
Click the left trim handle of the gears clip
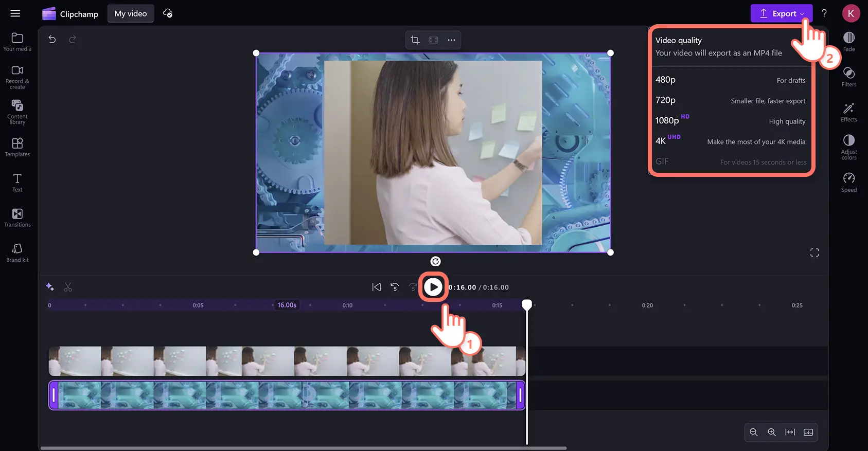(54, 395)
